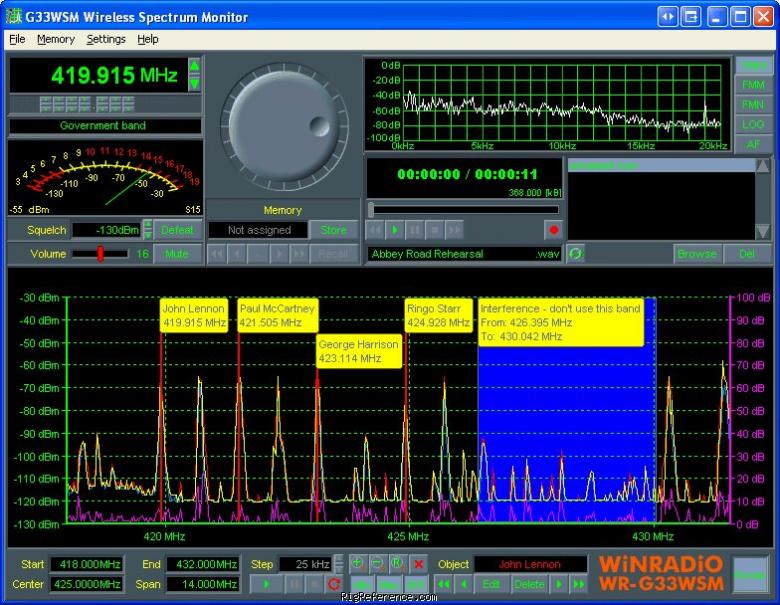
Task: Click the Abbey Road Rehearsal filename field
Action: pos(465,254)
